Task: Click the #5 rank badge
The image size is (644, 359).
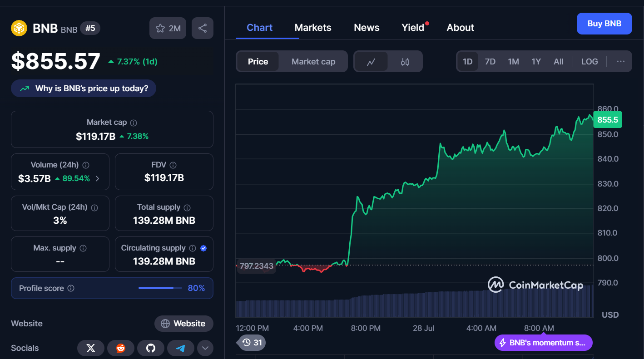Action: (90, 28)
